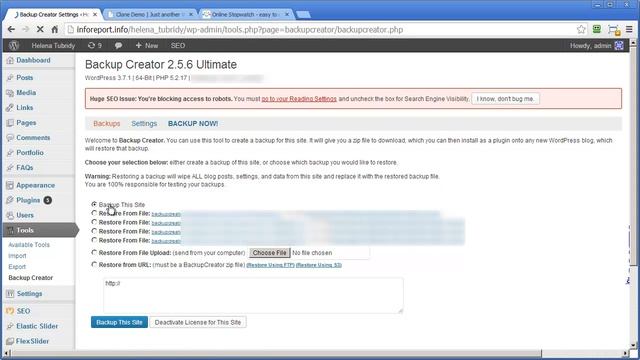Open Media in the sidebar

click(26, 93)
